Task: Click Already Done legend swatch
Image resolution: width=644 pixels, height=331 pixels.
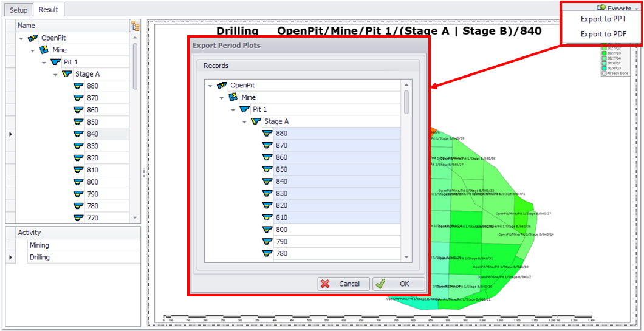Action: click(604, 73)
